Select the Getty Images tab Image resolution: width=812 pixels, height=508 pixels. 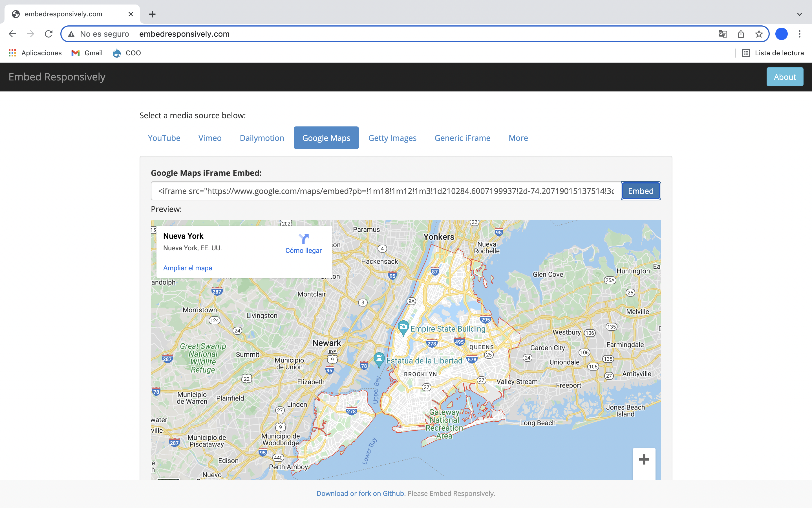pos(392,138)
